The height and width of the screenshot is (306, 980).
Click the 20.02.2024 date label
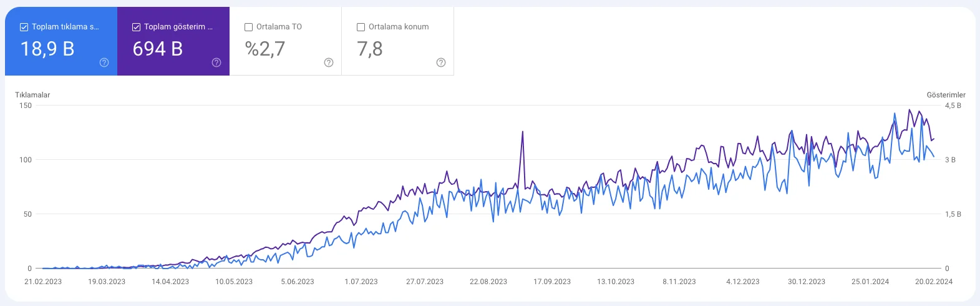coord(934,282)
